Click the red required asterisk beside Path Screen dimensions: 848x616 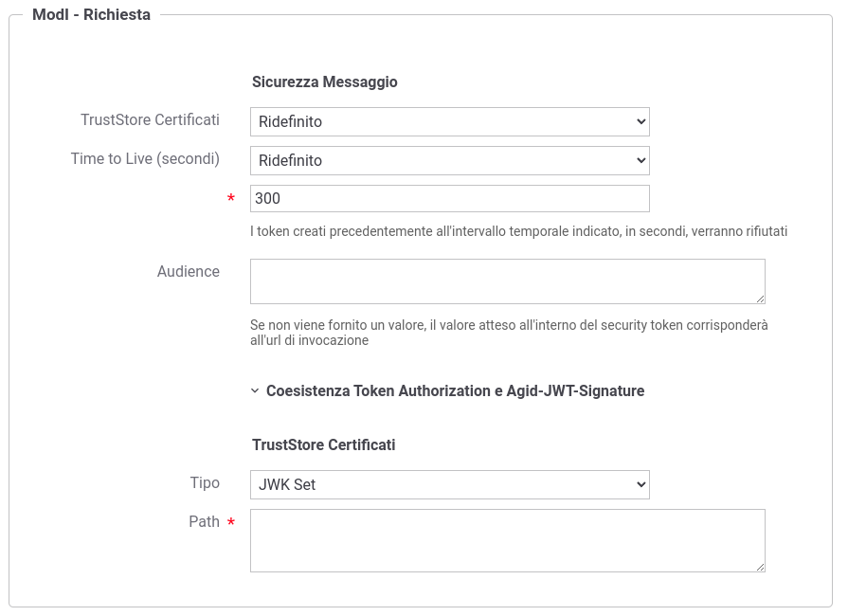(231, 522)
